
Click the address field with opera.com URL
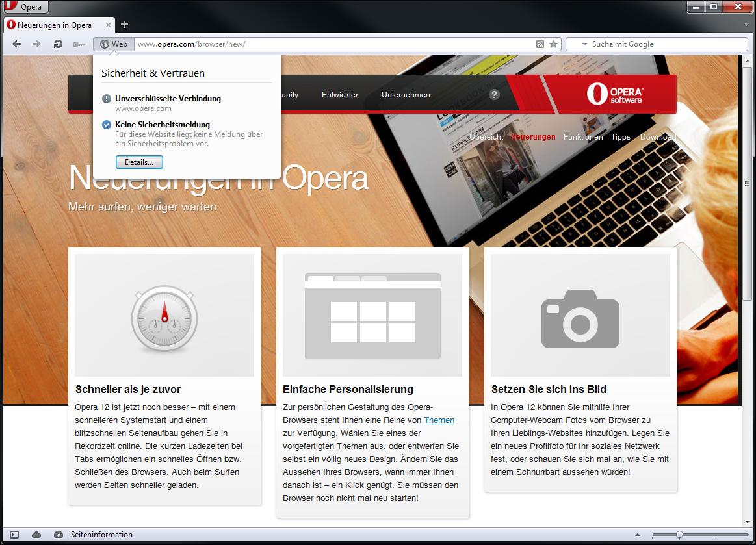(x=333, y=44)
